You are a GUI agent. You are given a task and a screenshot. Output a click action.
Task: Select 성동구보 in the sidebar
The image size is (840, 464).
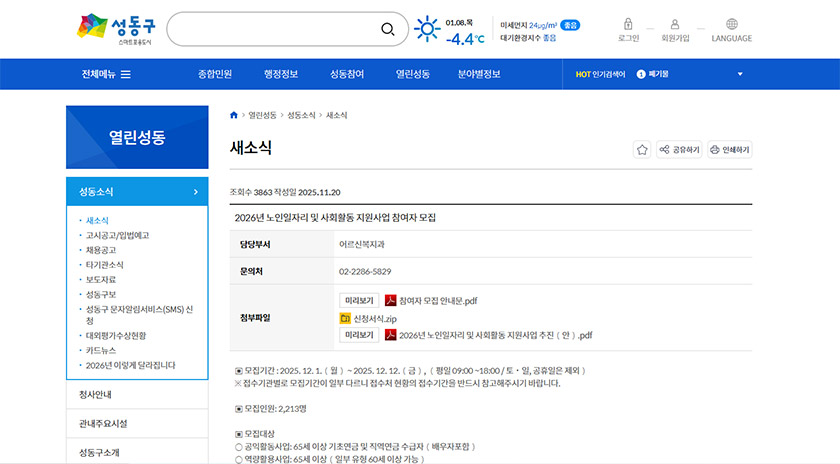[x=101, y=295]
